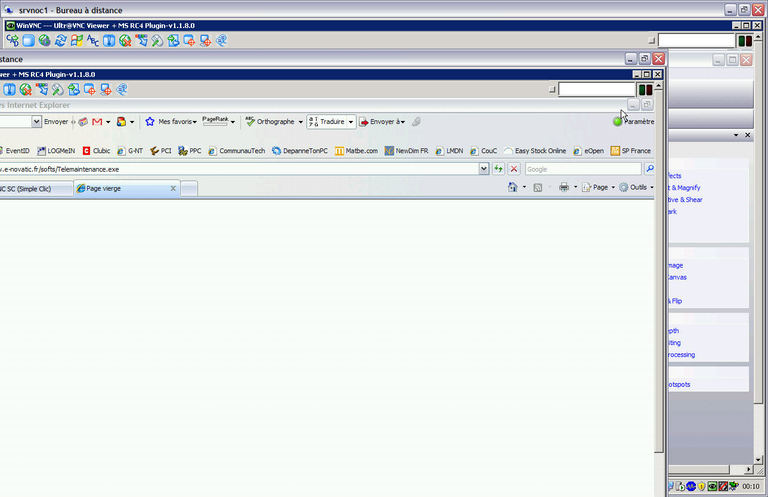This screenshot has height=497, width=768.
Task: Select full desktop icon in outer VNC toolbar
Action: tap(205, 41)
